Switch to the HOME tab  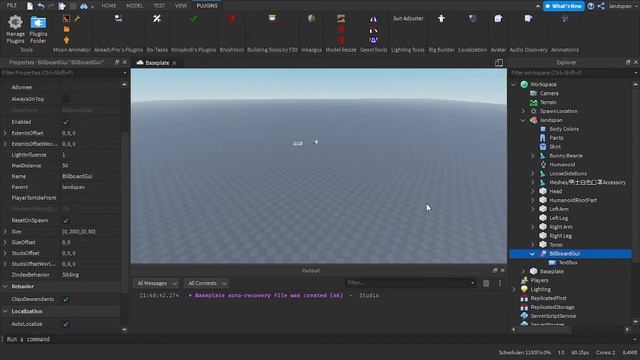click(109, 6)
